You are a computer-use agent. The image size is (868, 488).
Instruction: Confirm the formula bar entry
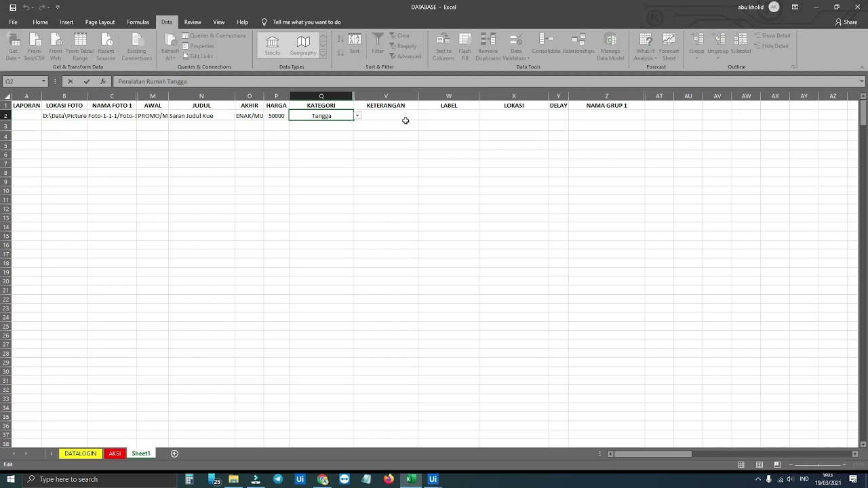point(87,81)
